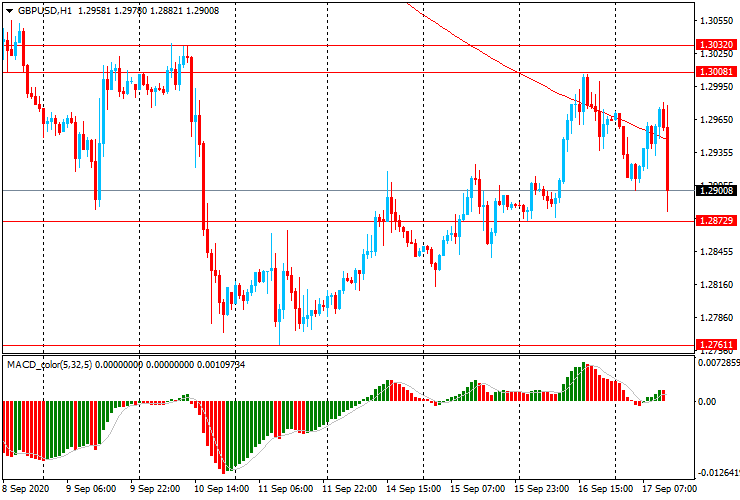Click the 10 Sep 14:00 time axis label

click(x=221, y=489)
